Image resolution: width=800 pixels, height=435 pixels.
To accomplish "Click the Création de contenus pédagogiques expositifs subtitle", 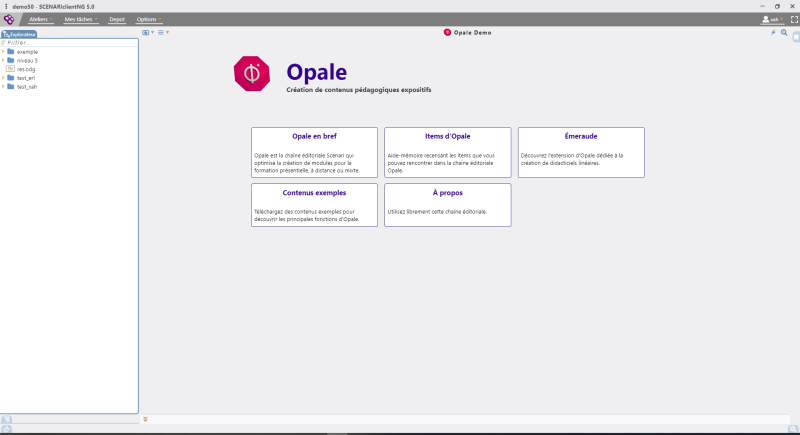I will point(359,90).
